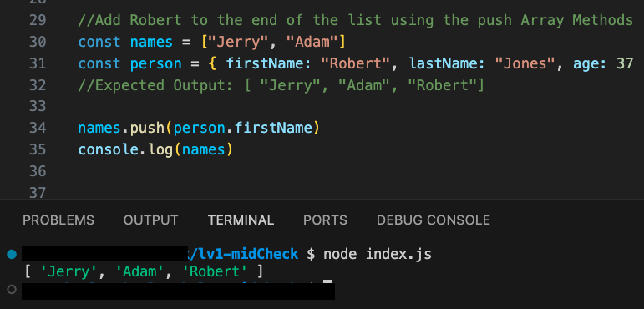This screenshot has width=644, height=309.
Task: Click the log method on line 35
Action: (x=160, y=149)
